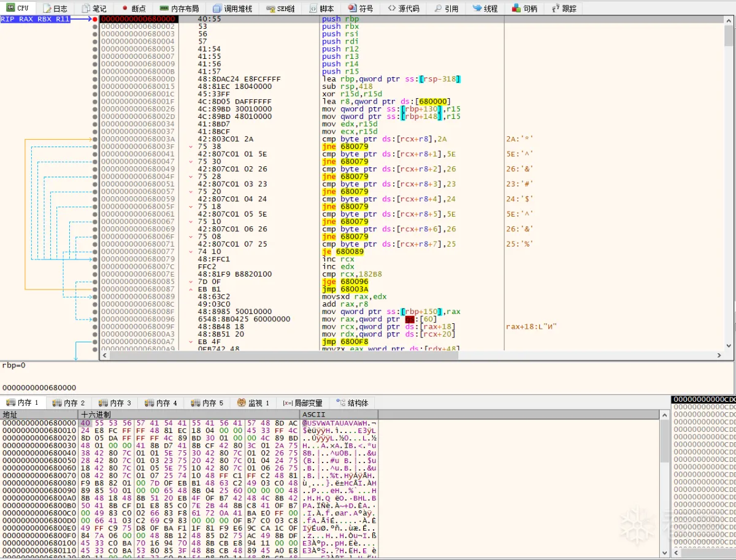736x560 pixels.
Task: Click the 断点 tab red dot icon
Action: click(x=125, y=9)
